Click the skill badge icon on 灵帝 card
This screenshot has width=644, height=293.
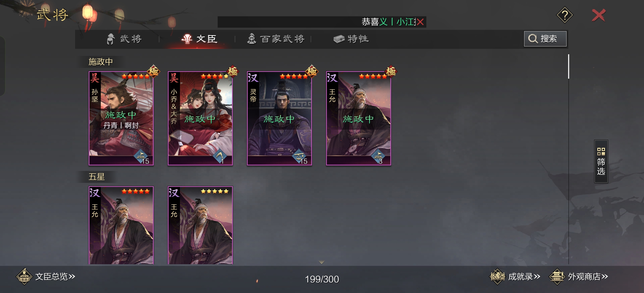pyautogui.click(x=299, y=156)
